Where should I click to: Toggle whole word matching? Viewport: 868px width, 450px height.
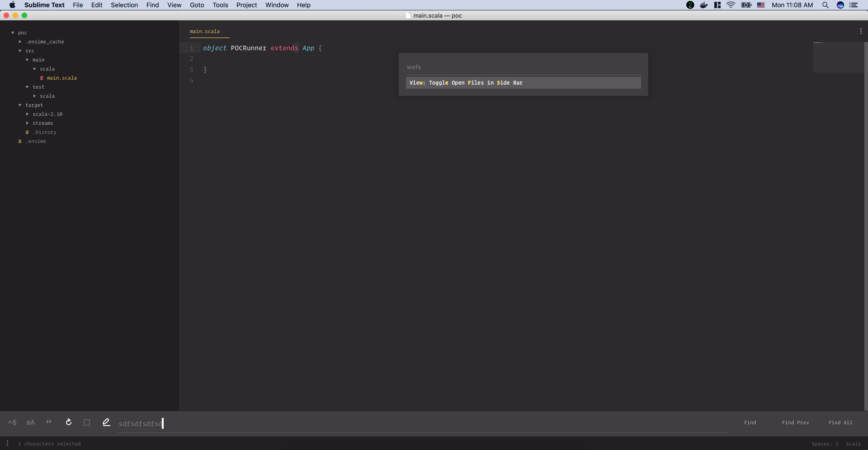49,422
